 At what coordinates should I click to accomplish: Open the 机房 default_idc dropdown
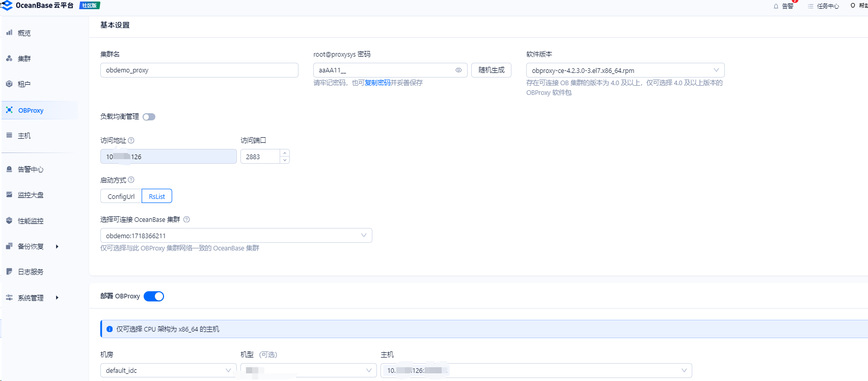[169, 370]
